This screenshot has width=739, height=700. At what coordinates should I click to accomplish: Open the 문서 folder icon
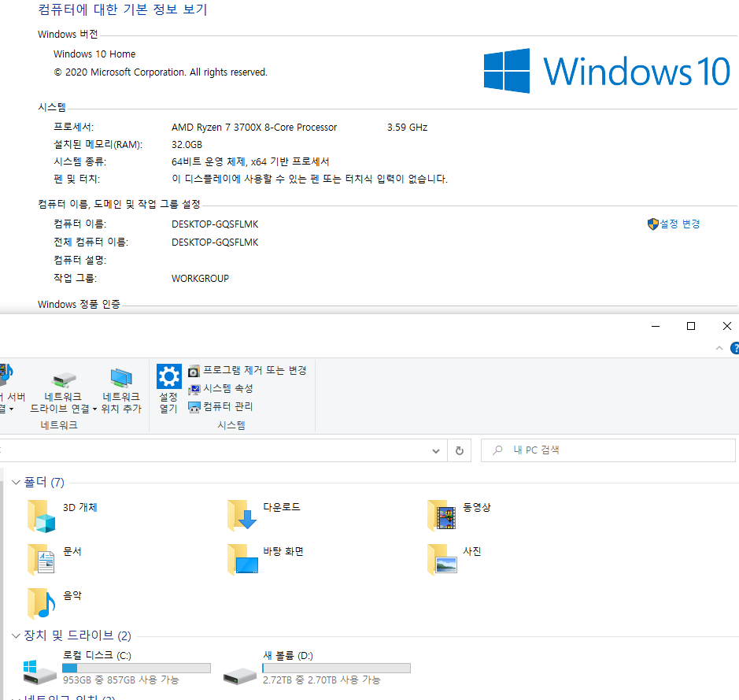[x=42, y=560]
